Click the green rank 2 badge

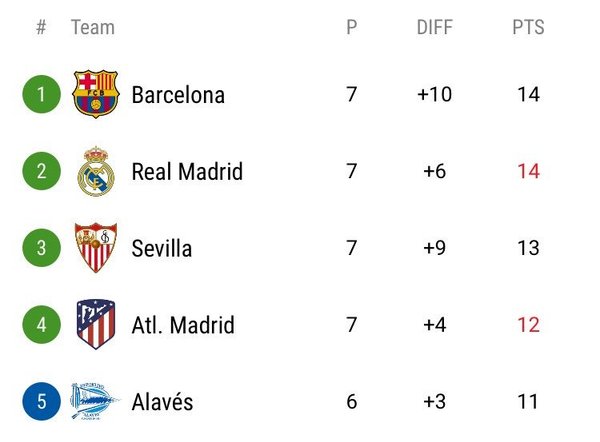[41, 171]
